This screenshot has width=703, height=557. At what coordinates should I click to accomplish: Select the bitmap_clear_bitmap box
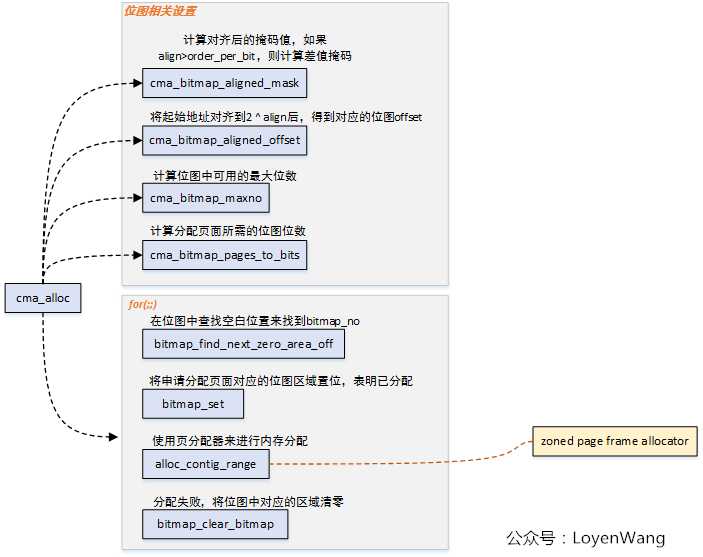click(x=215, y=524)
